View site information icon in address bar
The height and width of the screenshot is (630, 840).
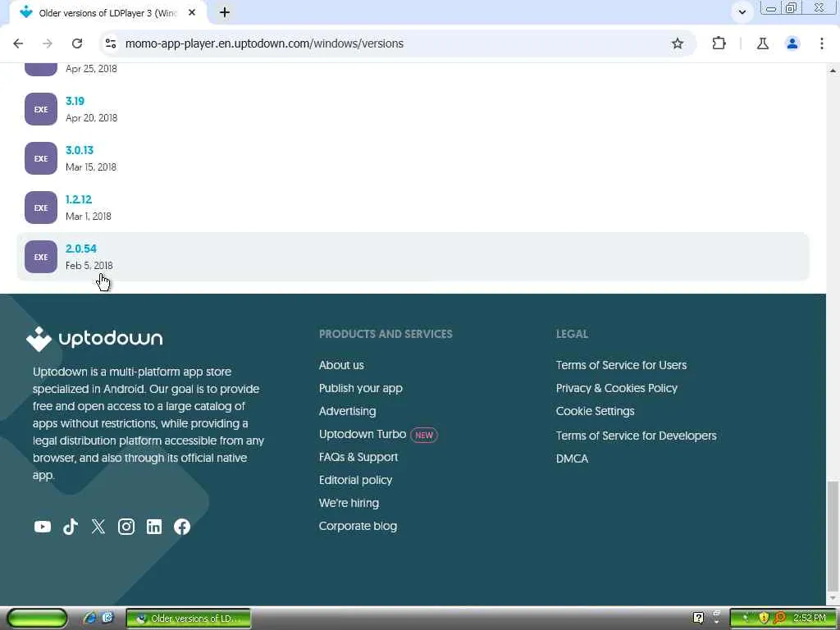tap(111, 43)
